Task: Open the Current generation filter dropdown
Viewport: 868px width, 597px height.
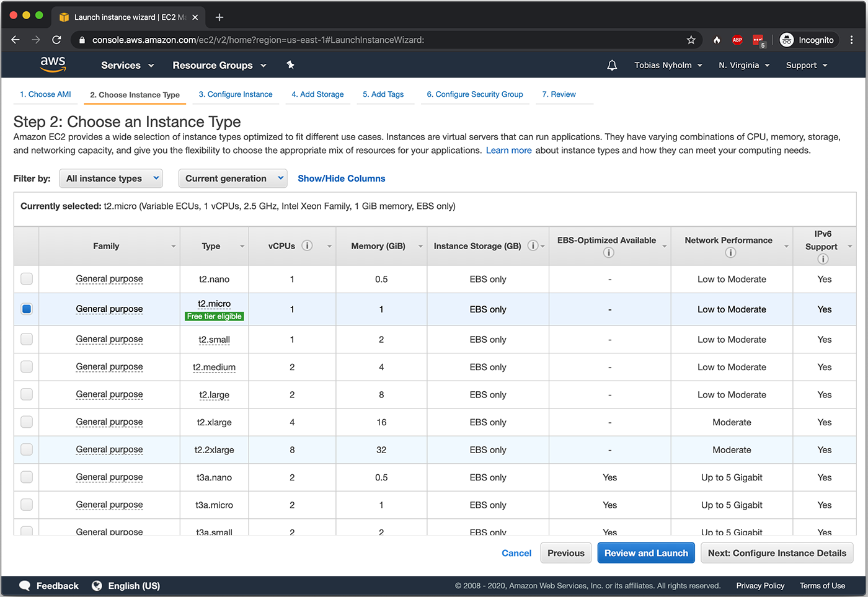Action: click(x=232, y=179)
